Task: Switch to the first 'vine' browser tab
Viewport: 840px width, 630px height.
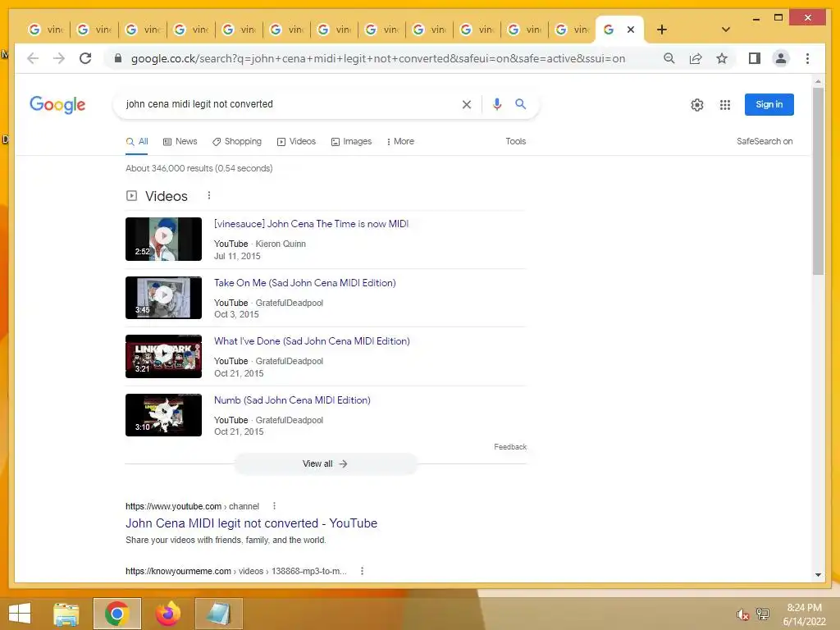Action: pyautogui.click(x=47, y=30)
